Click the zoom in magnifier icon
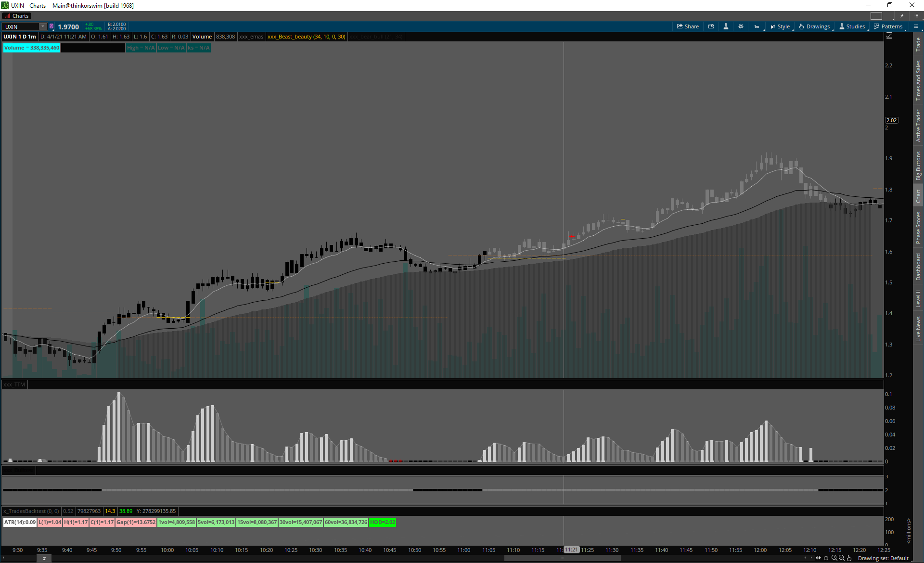This screenshot has height=563, width=924. point(834,558)
